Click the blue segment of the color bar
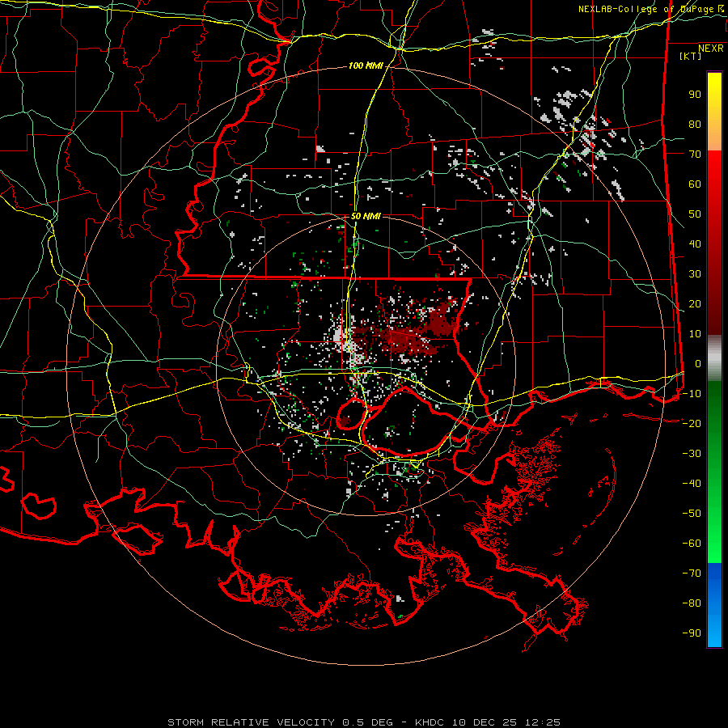This screenshot has width=728, height=728. coord(714,605)
